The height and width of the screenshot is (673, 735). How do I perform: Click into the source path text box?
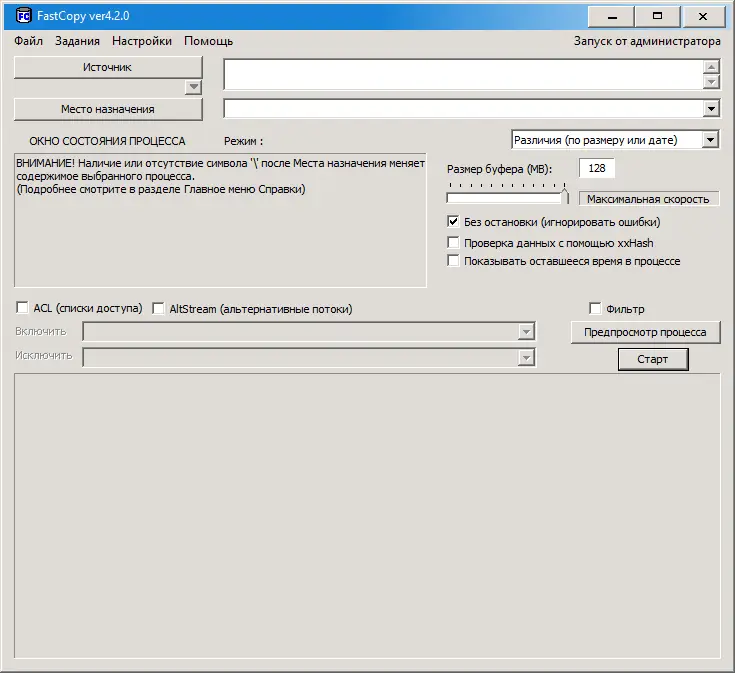coord(463,74)
